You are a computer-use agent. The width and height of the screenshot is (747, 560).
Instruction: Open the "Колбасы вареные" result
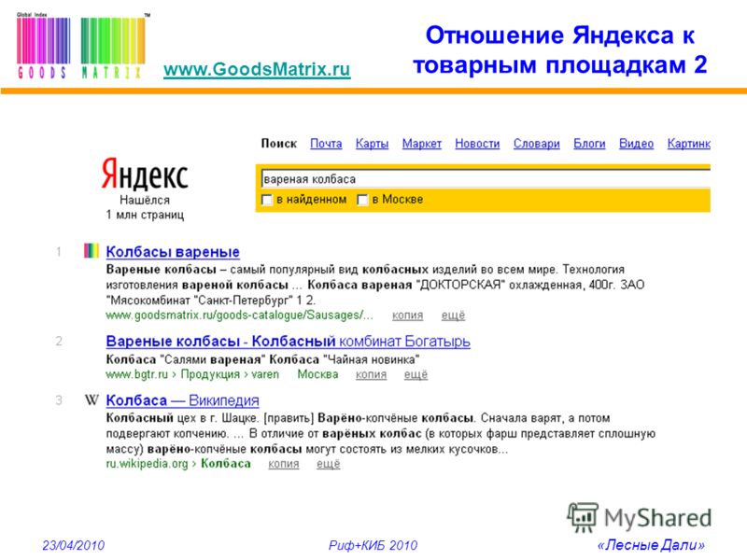tap(173, 251)
